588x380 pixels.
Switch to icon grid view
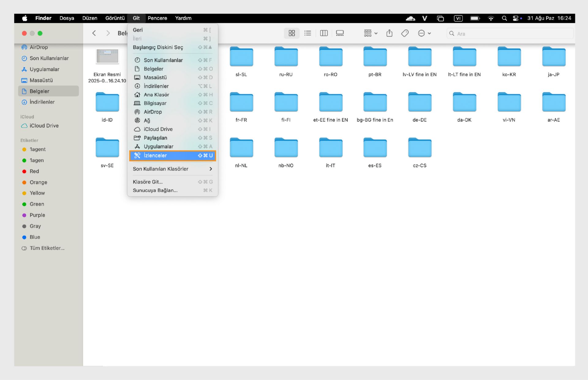tap(292, 33)
